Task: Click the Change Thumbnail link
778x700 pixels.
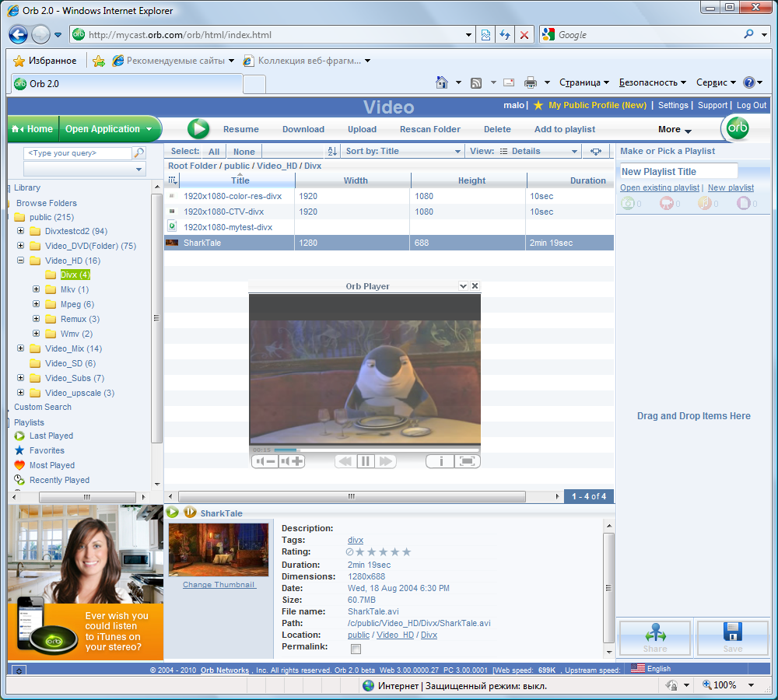Action: click(x=219, y=584)
